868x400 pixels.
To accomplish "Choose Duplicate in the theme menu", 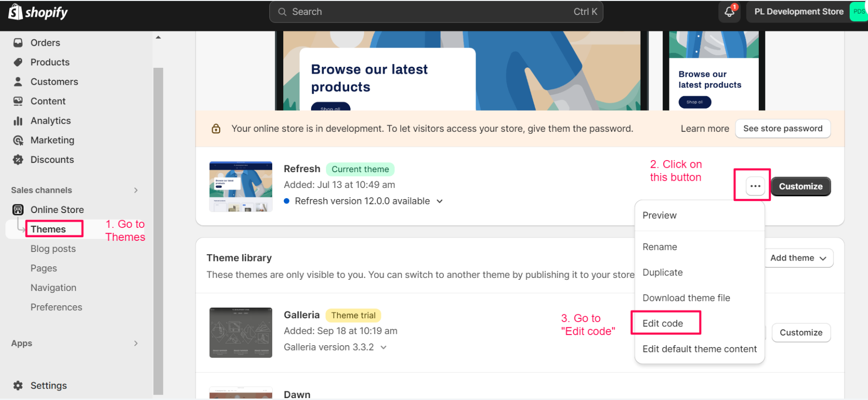I will point(662,273).
